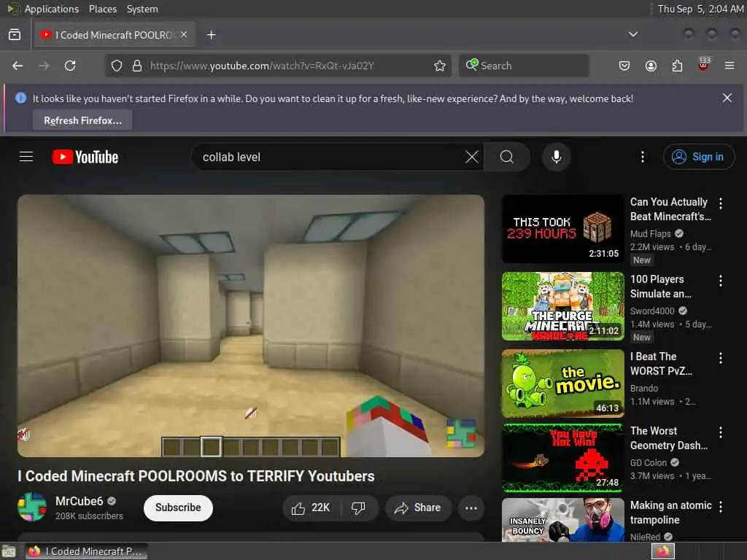
Task: Open INSANELY BOUNCY thumbnail
Action: (562, 520)
